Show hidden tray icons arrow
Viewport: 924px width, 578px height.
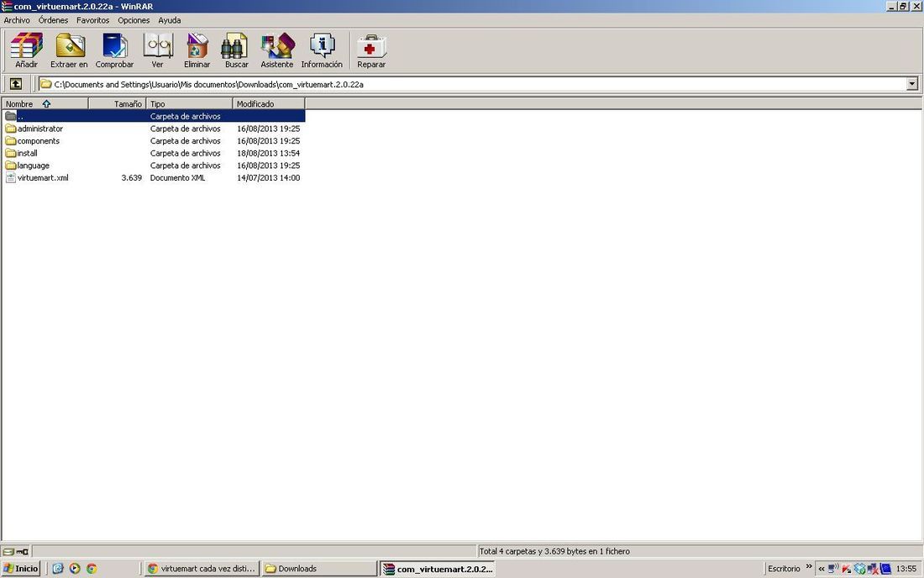pos(822,569)
